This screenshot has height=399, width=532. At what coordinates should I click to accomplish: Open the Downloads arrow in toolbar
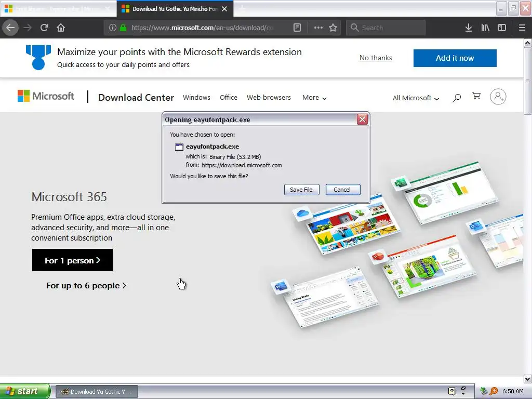click(468, 28)
